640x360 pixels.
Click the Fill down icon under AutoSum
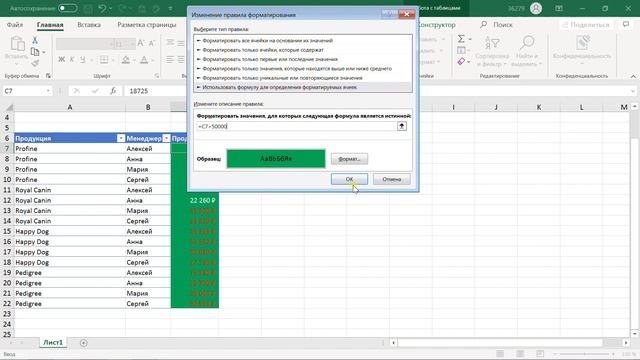pos(461,50)
